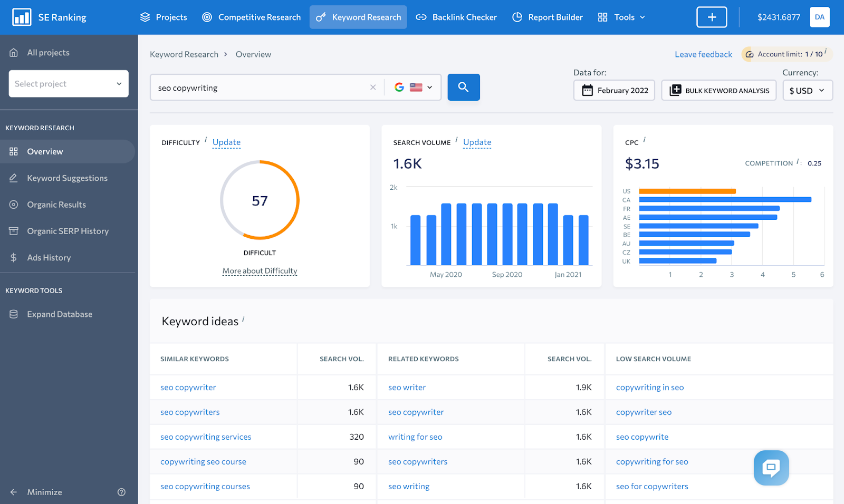The height and width of the screenshot is (504, 844).
Task: Expand the Tools menu in top navigation
Action: tap(622, 17)
